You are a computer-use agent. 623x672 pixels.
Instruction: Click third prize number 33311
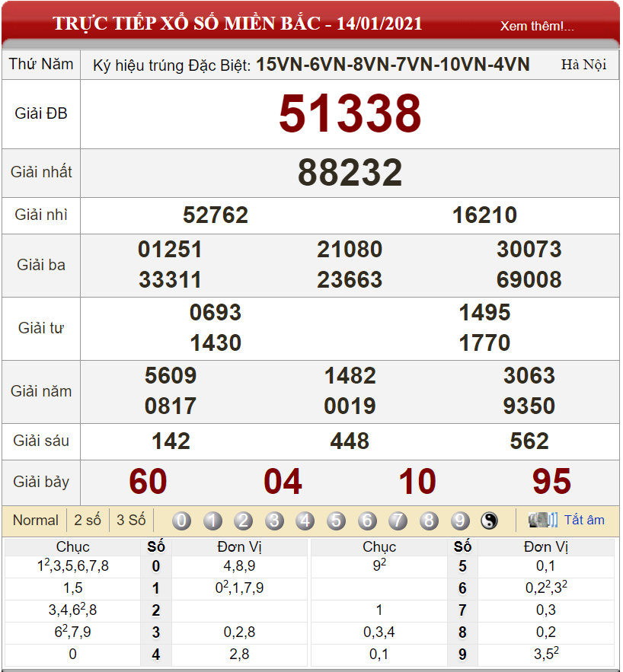[x=170, y=280]
